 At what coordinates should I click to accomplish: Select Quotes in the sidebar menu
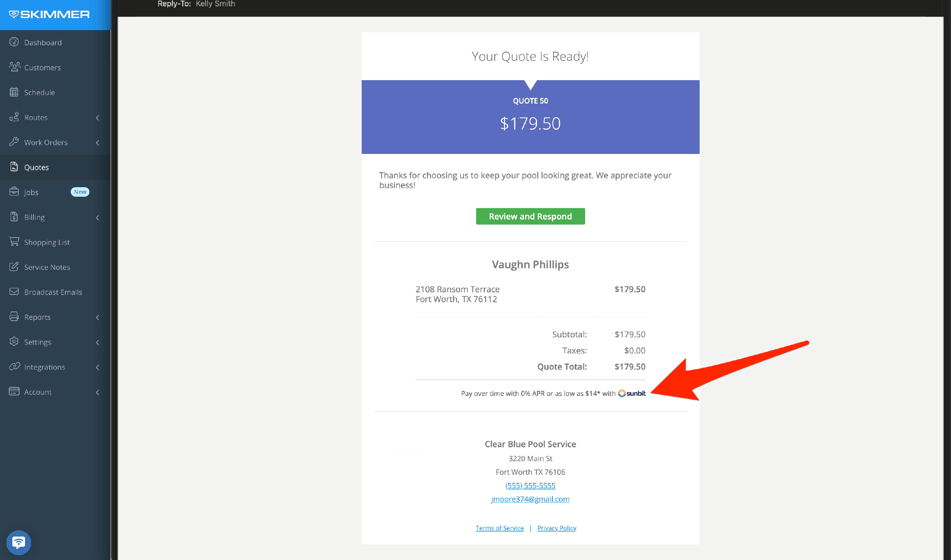tap(36, 167)
